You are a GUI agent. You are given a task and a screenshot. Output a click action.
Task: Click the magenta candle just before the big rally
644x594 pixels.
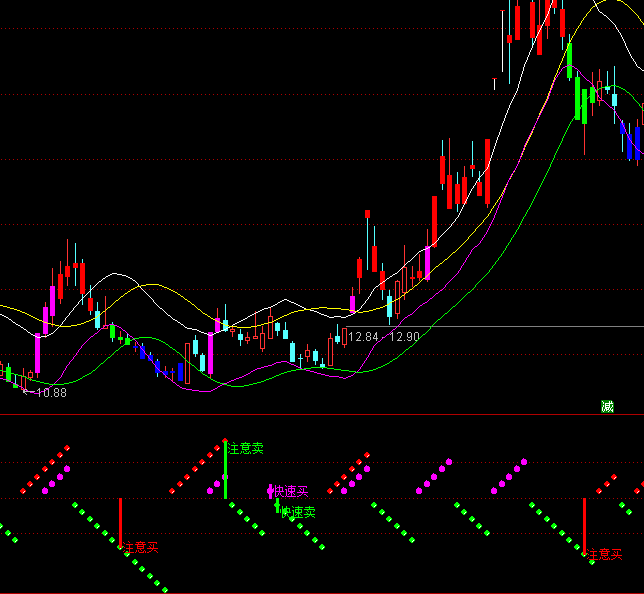[x=427, y=262]
